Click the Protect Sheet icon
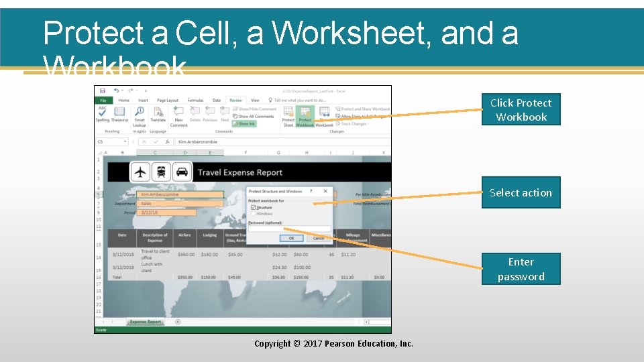644x362 pixels. (288, 117)
